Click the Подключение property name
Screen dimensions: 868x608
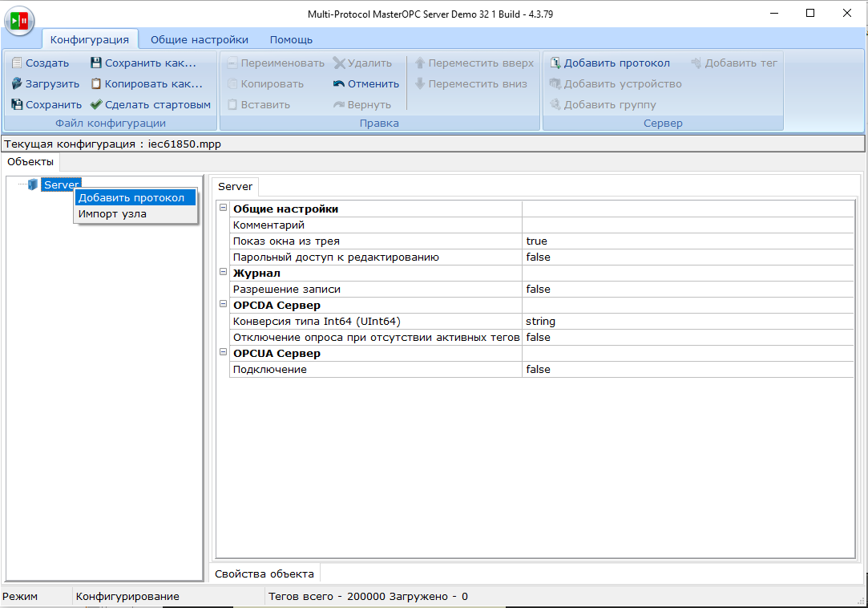pos(269,369)
